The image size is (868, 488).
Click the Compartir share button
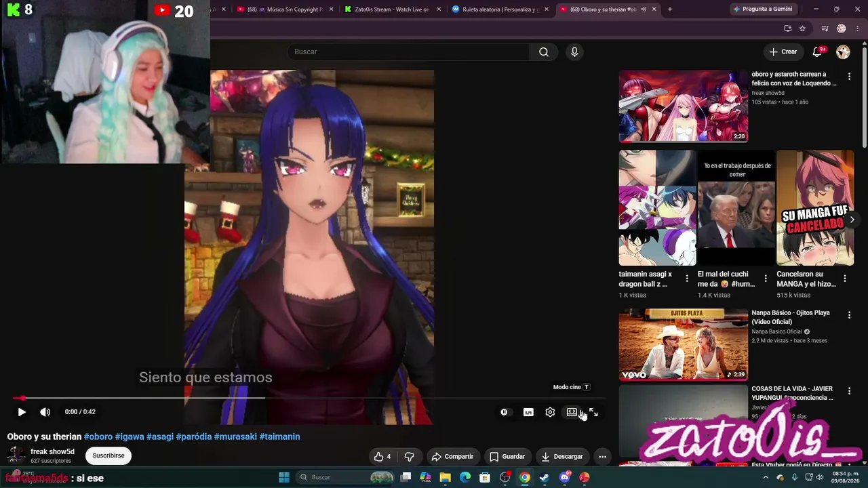[452, 457]
